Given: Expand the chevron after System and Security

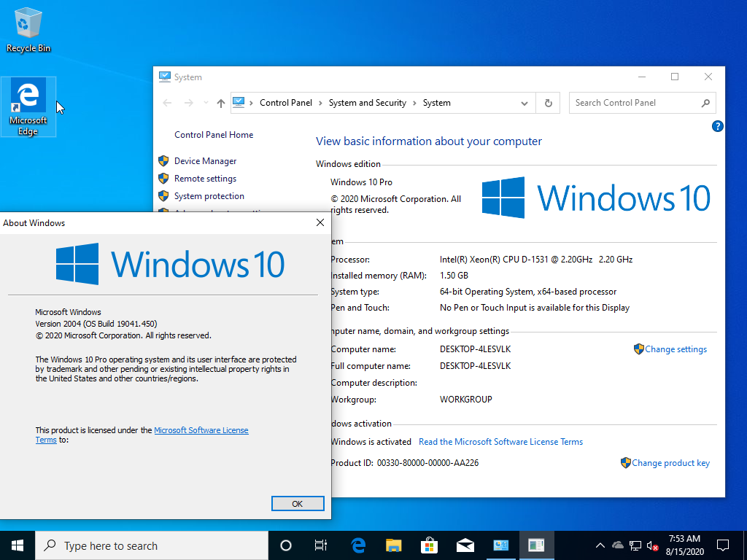Looking at the screenshot, I should [x=414, y=103].
